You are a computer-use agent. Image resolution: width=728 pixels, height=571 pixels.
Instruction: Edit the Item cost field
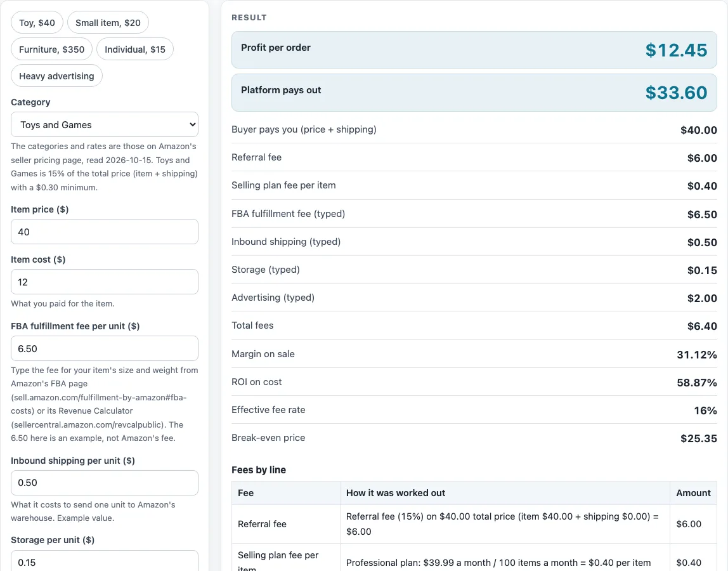[105, 282]
